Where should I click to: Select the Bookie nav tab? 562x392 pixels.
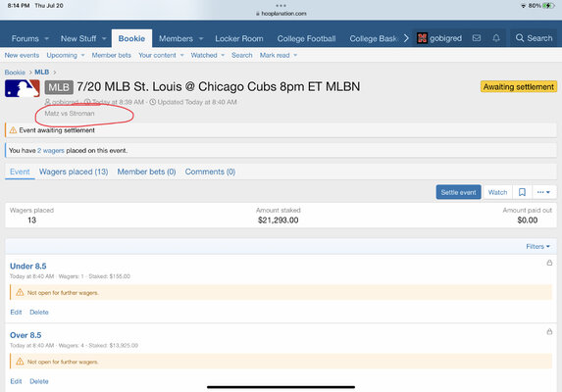pos(131,38)
